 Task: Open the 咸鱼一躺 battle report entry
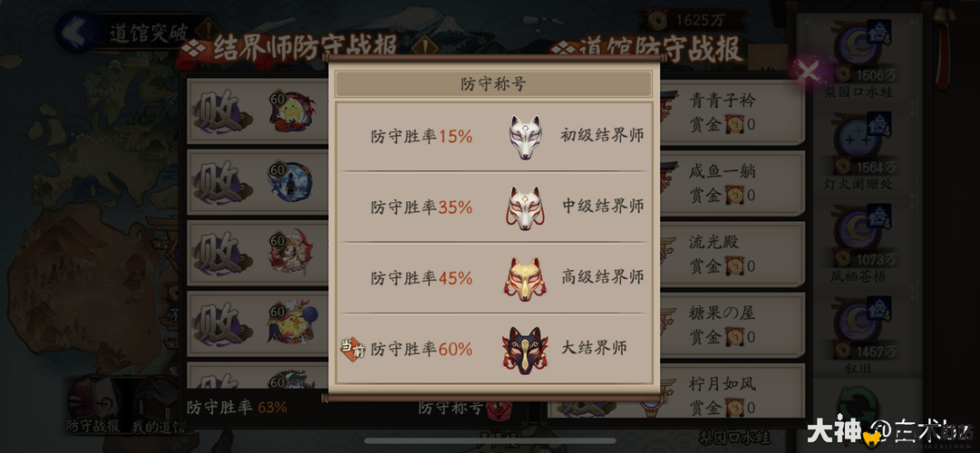click(728, 183)
